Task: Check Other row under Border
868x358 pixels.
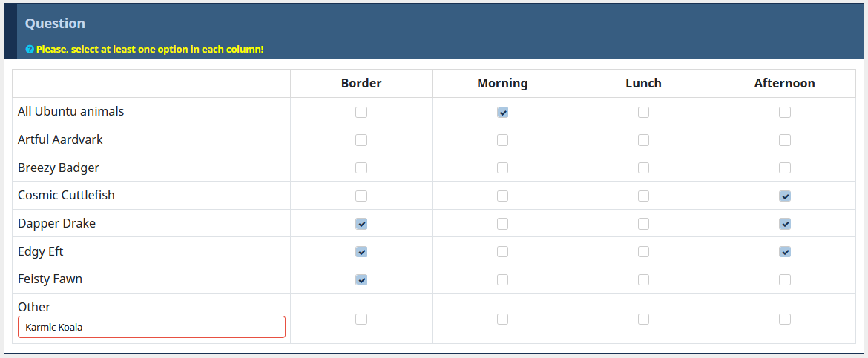Action: click(x=361, y=319)
